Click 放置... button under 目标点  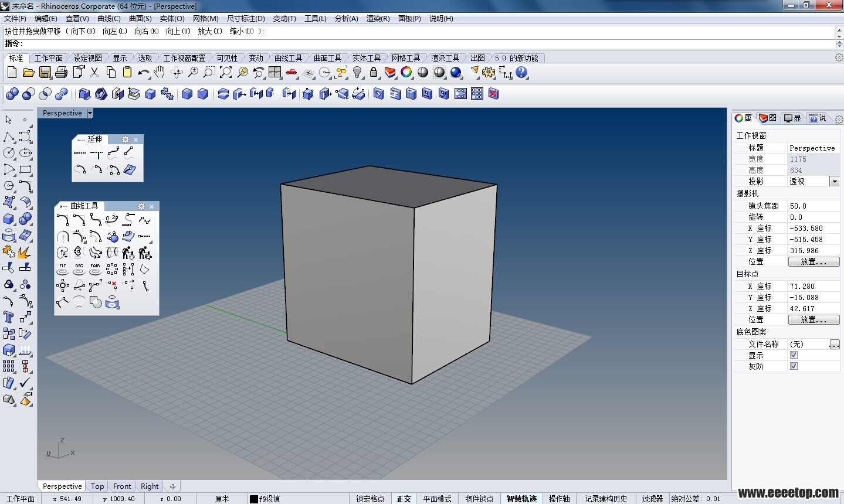pyautogui.click(x=814, y=320)
